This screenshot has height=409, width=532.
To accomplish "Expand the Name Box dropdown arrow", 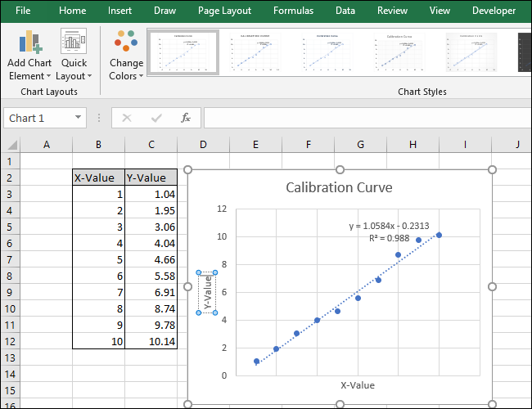I will (79, 118).
